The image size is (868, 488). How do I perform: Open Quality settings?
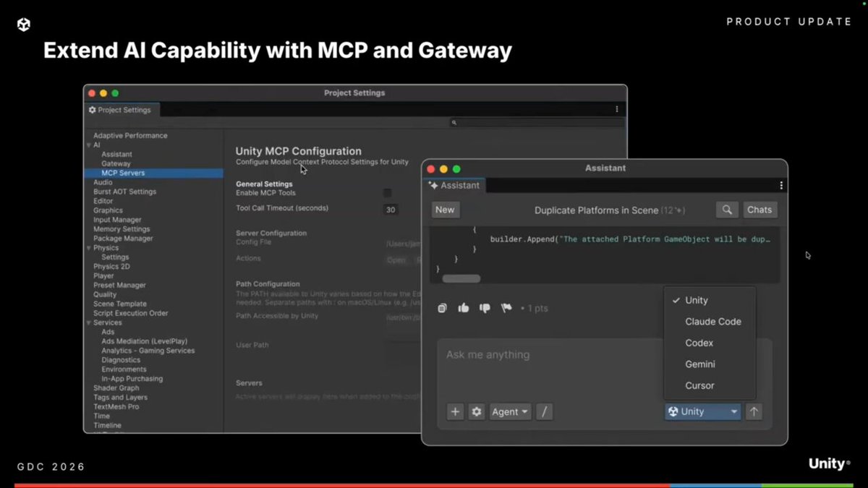(105, 294)
